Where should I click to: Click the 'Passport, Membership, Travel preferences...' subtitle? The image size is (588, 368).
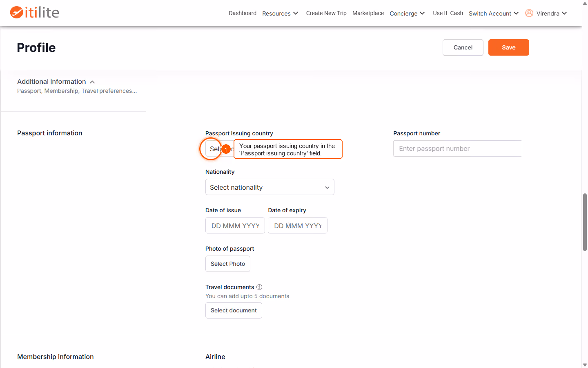[77, 91]
